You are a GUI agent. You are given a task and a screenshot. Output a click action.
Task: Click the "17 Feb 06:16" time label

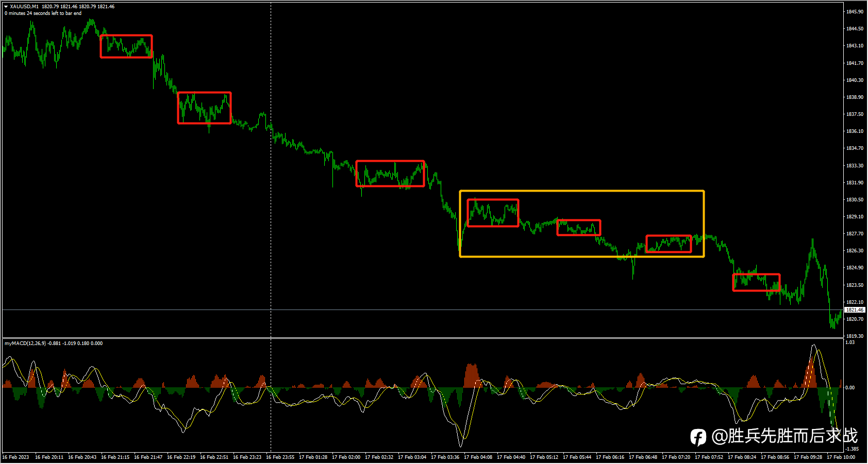pyautogui.click(x=610, y=457)
